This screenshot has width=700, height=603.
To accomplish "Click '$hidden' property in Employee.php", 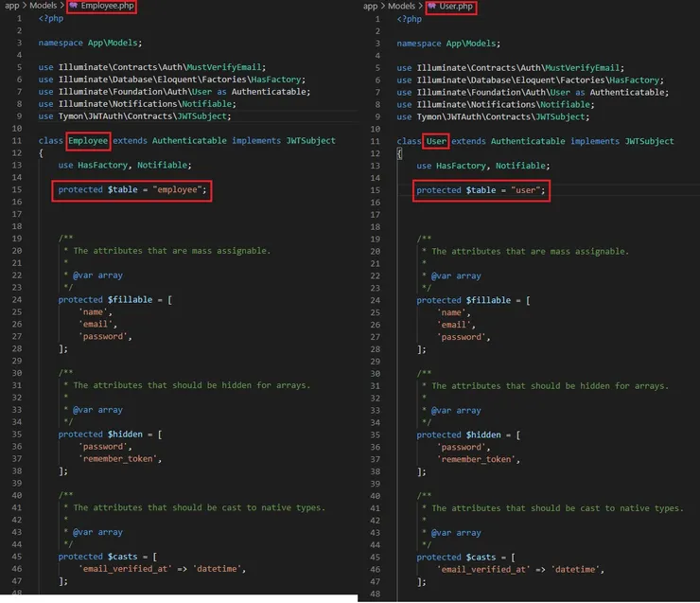I will [x=125, y=435].
